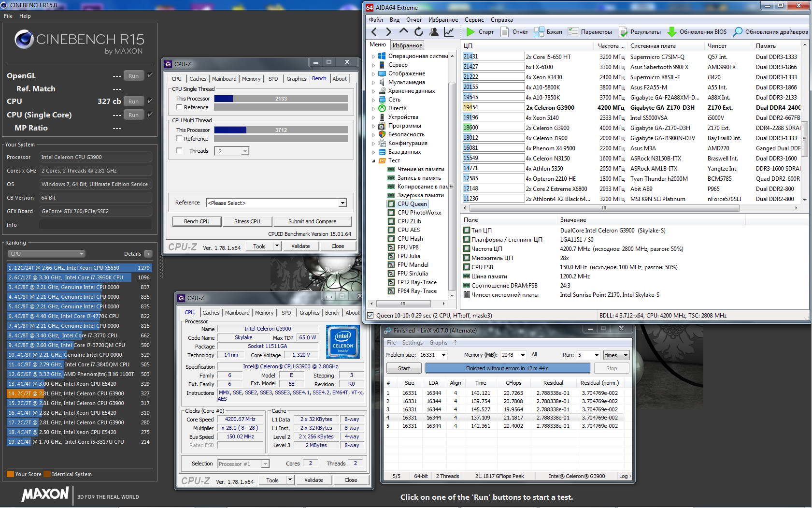Image resolution: width=812 pixels, height=508 pixels.
Task: Click the LinX finished progress bar
Action: 508,368
